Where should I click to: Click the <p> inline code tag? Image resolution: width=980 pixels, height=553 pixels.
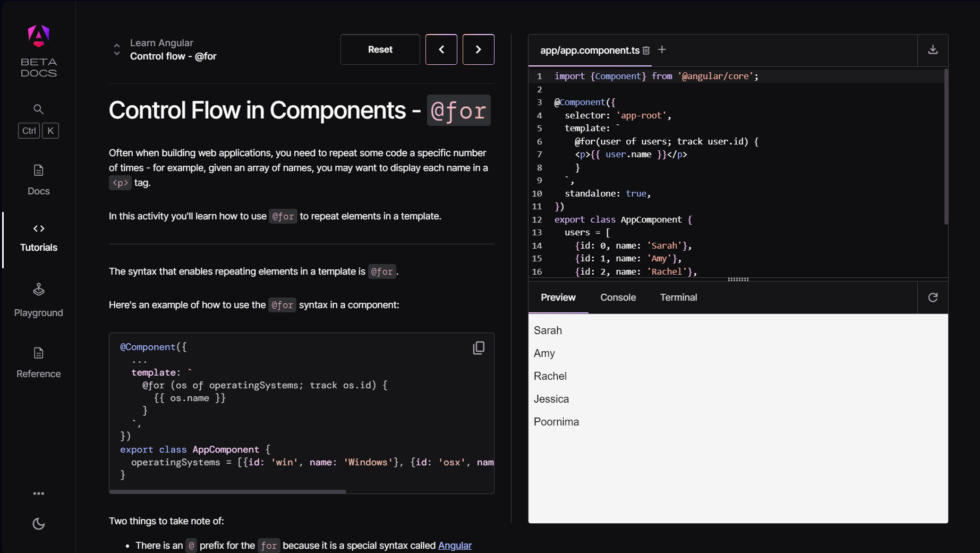click(120, 183)
